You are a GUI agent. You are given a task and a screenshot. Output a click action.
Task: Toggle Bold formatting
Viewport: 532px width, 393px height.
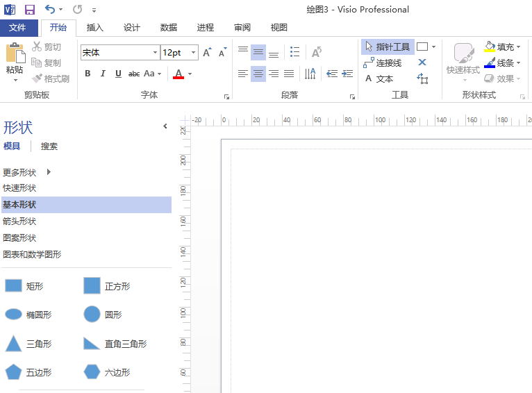[x=88, y=74]
